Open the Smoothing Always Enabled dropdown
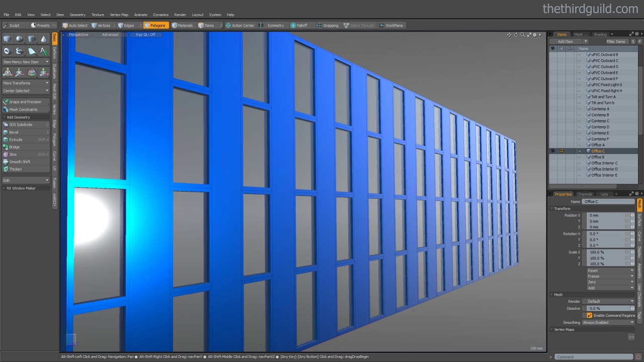 608,322
